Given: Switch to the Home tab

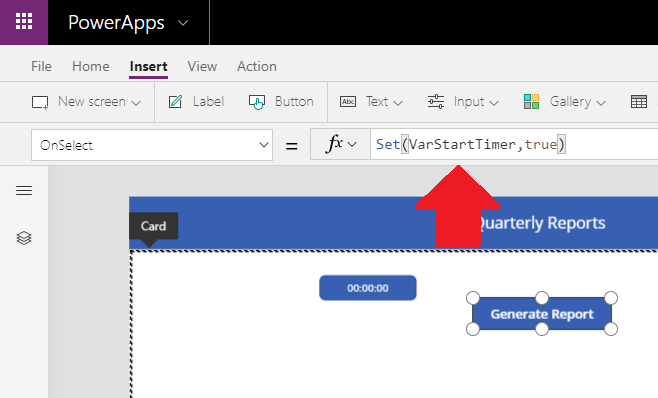Looking at the screenshot, I should point(91,66).
